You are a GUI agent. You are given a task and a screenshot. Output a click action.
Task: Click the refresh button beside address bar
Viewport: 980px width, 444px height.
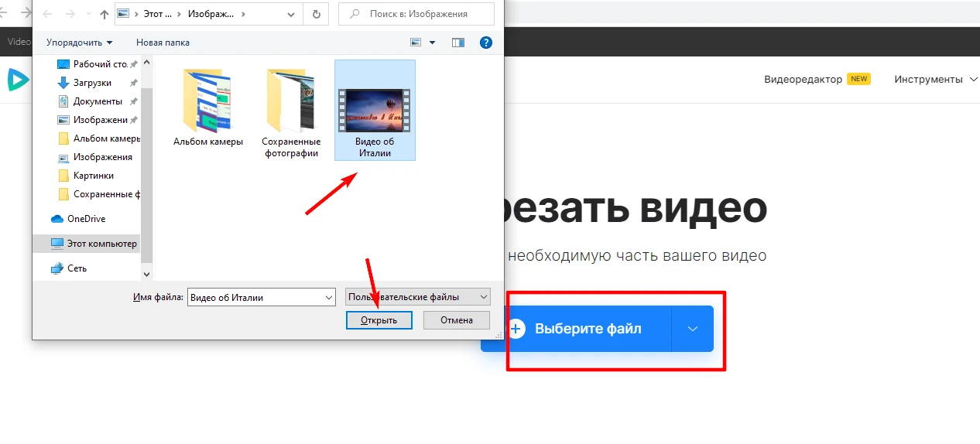315,14
